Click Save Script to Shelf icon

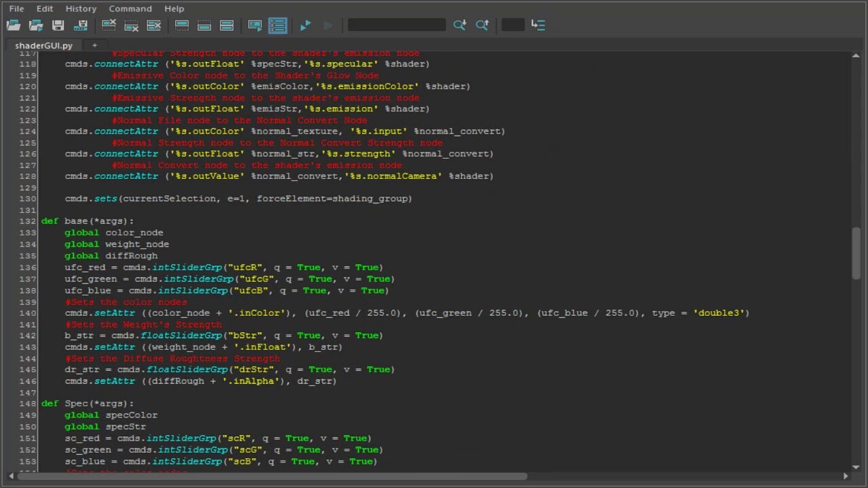pyautogui.click(x=81, y=25)
